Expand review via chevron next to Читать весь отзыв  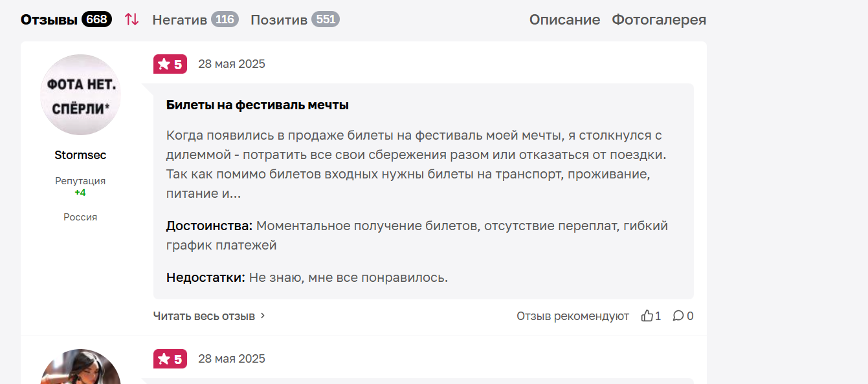tap(263, 316)
